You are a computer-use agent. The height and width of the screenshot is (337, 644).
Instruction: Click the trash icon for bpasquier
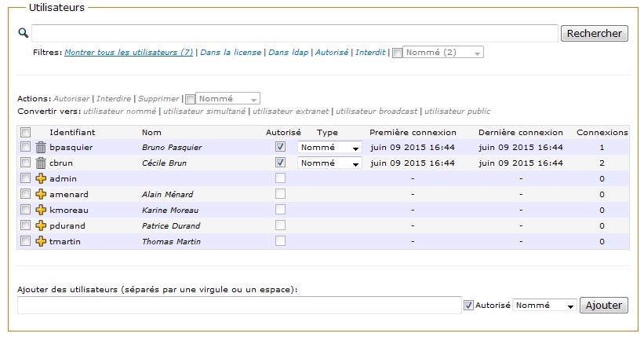41,147
